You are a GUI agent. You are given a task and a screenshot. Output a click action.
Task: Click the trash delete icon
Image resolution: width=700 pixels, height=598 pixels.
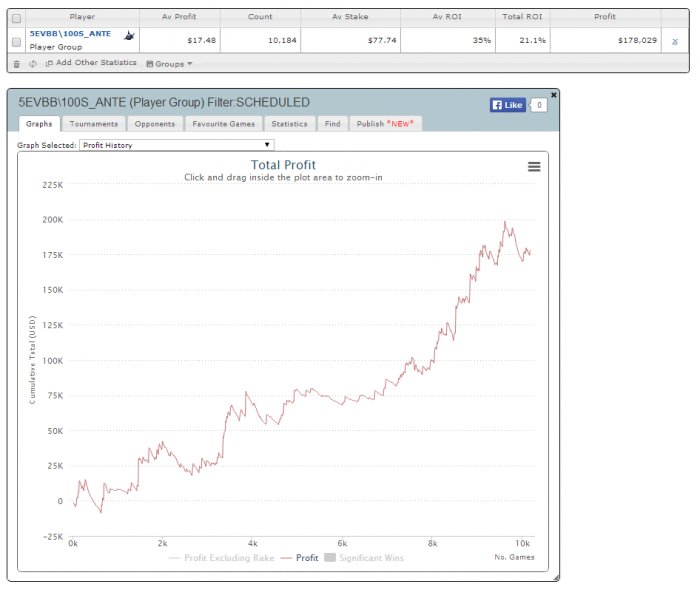click(x=17, y=64)
